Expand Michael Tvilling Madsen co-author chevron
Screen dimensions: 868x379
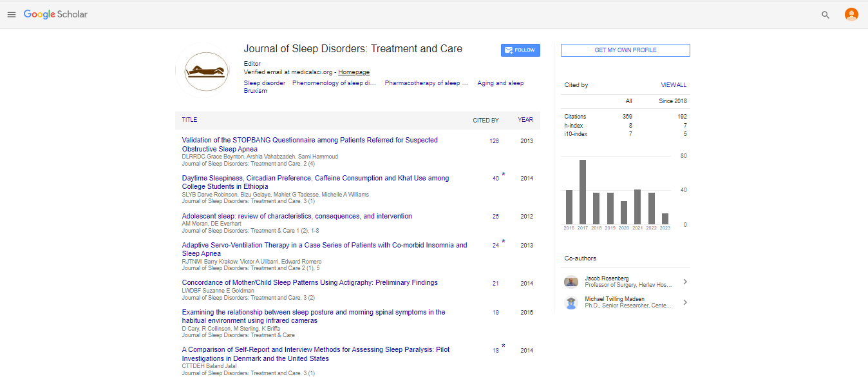[685, 302]
